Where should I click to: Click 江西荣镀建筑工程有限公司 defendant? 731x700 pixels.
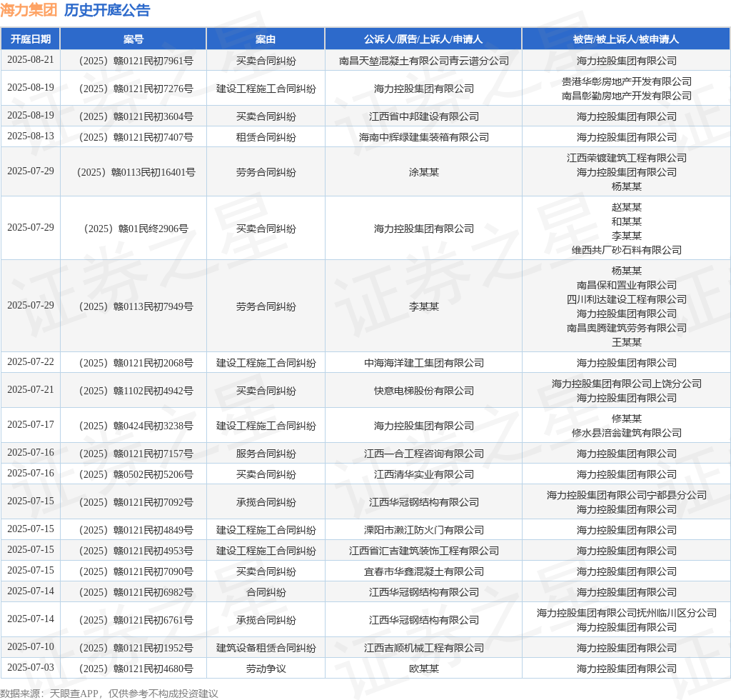[627, 158]
